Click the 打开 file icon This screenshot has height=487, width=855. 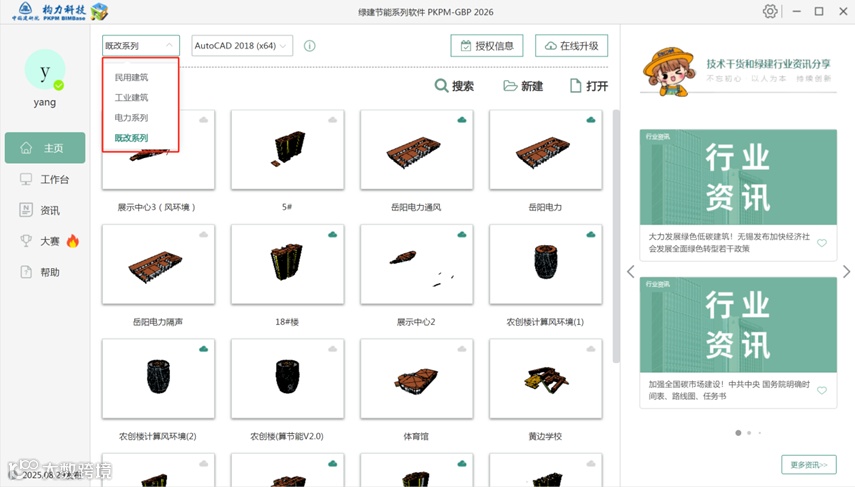575,86
